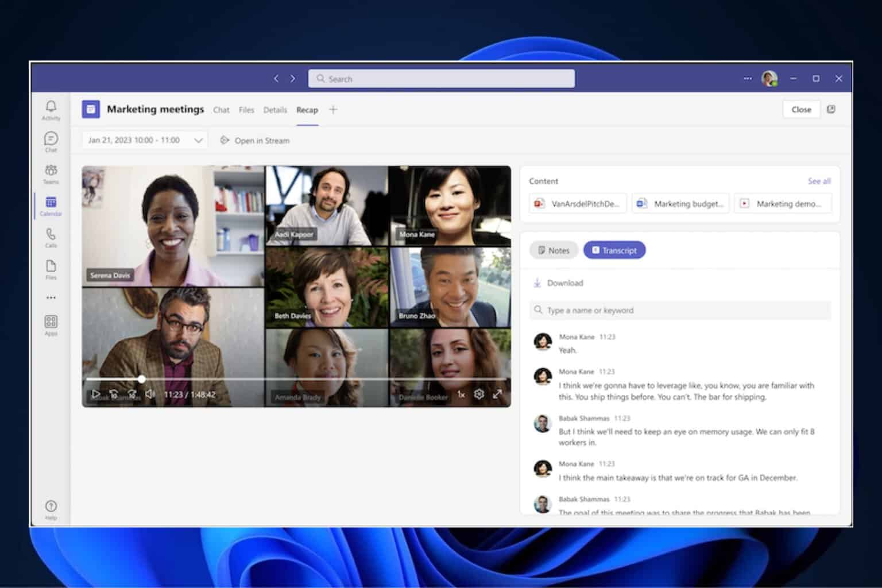This screenshot has height=588, width=882.
Task: Click Mona Kane's "Yeah." transcript entry
Action: click(680, 343)
